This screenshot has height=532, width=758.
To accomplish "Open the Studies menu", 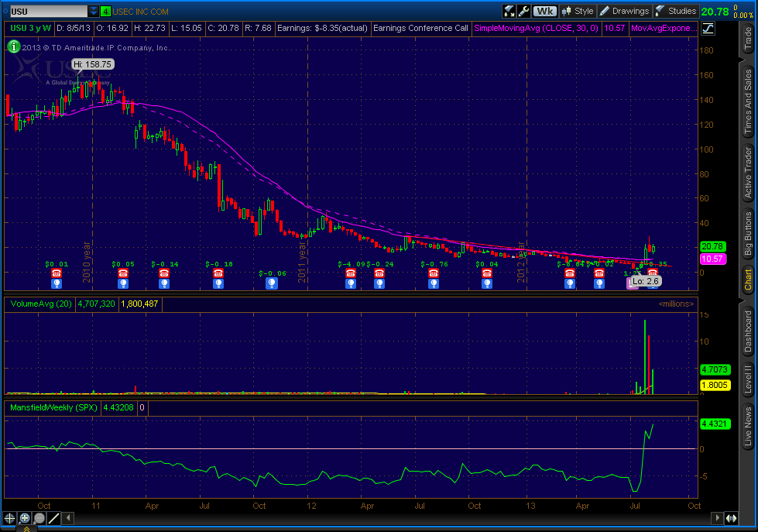I will (675, 11).
